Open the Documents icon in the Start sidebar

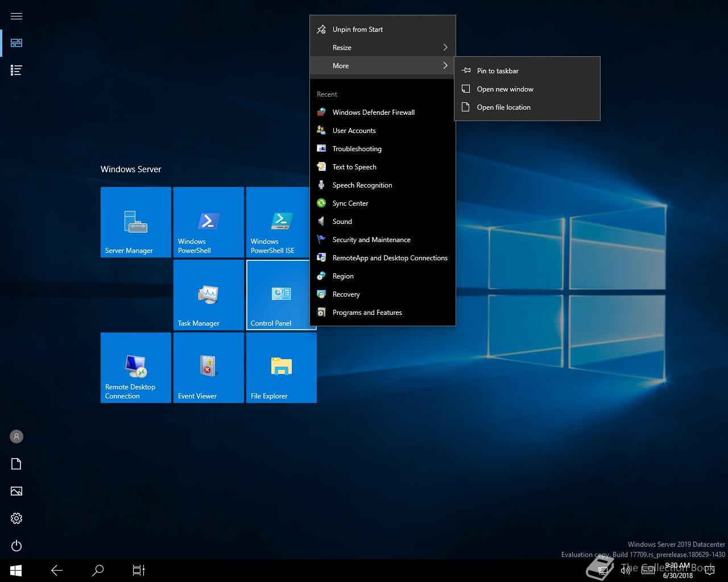pyautogui.click(x=16, y=464)
